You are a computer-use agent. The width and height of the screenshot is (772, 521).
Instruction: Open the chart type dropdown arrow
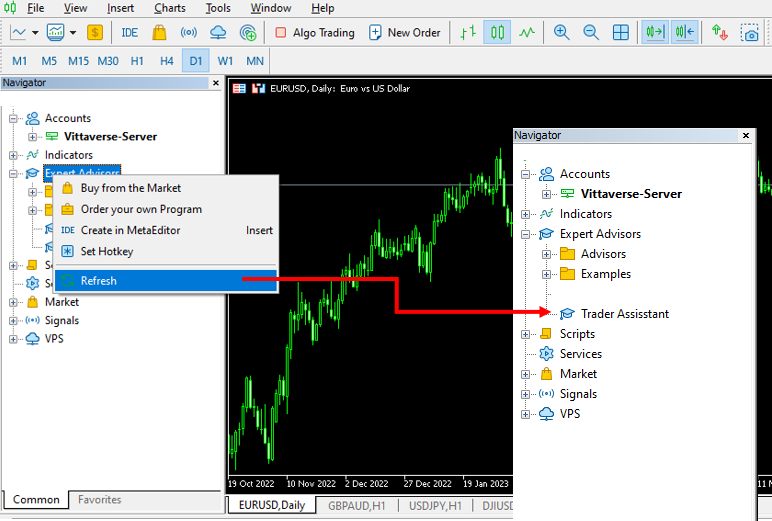point(35,33)
